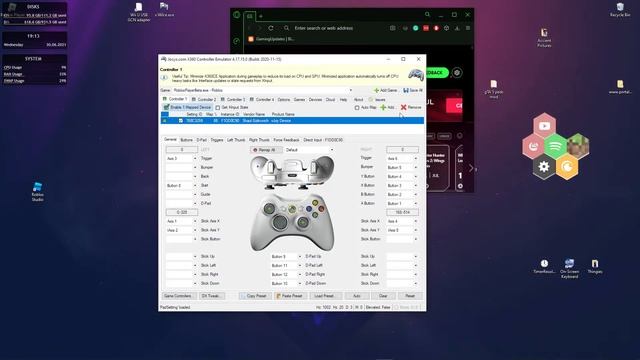Select the vJoy Device row in the list
Image resolution: width=640 pixels, height=360 pixels.
coord(292,121)
